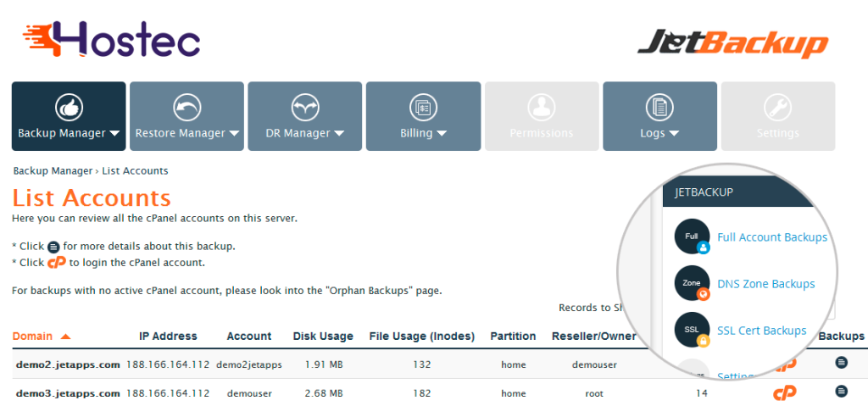Click the Billing invoice icon
The height and width of the screenshot is (406, 868).
pos(424,108)
